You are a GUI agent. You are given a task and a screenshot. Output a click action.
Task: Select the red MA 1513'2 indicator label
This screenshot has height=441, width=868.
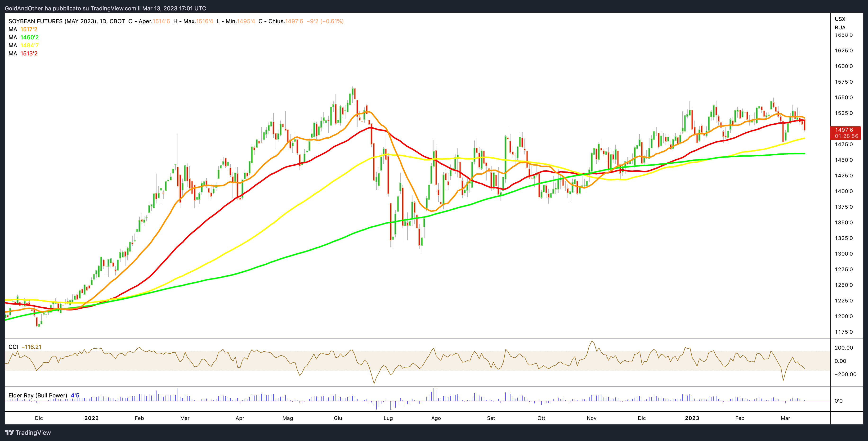(x=23, y=54)
